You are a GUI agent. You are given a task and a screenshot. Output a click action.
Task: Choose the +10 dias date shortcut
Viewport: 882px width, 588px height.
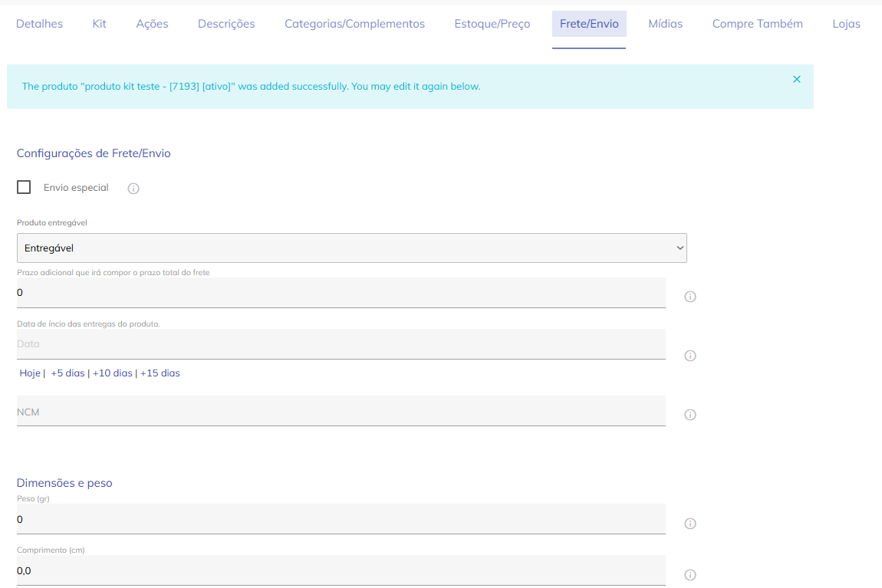[x=112, y=373]
